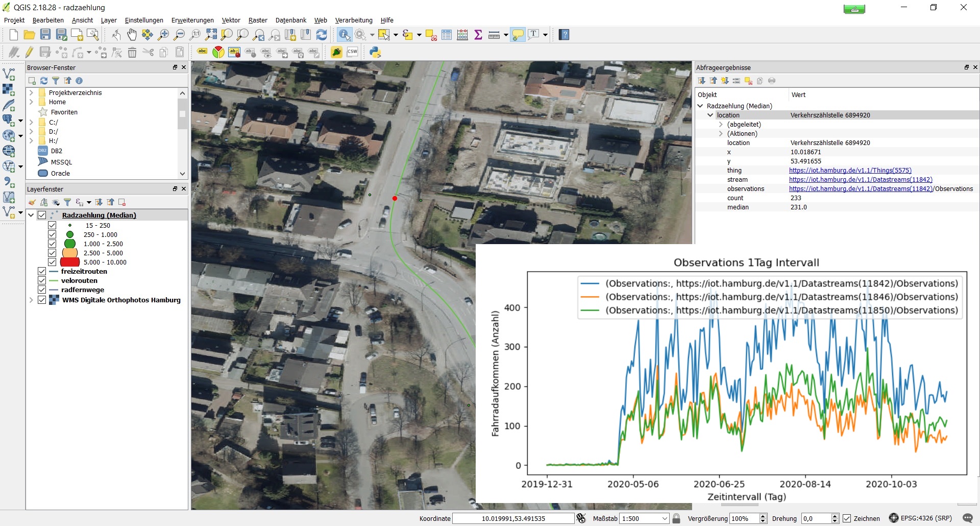980x526 pixels.
Task: Click the Refresh map icon
Action: pos(322,35)
